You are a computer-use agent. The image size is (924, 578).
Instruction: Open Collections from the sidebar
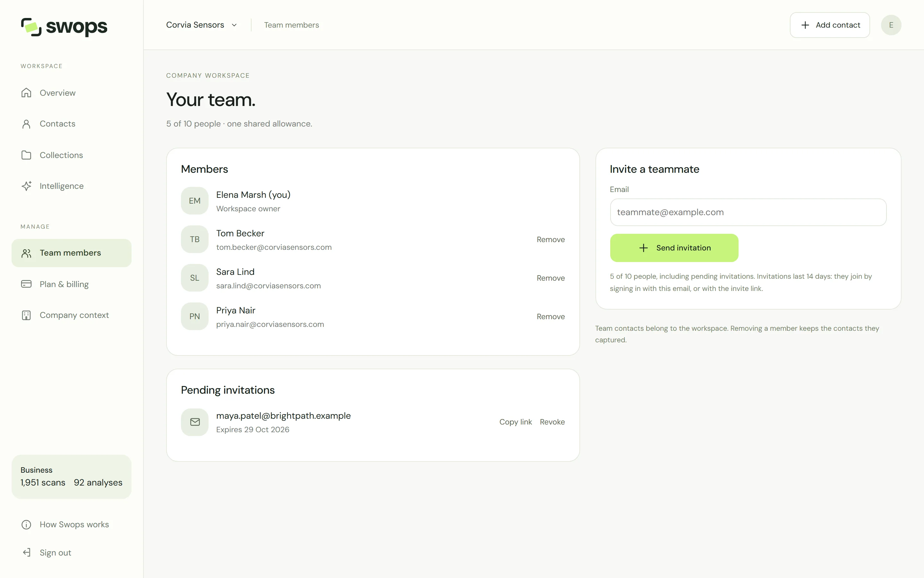[72, 155]
